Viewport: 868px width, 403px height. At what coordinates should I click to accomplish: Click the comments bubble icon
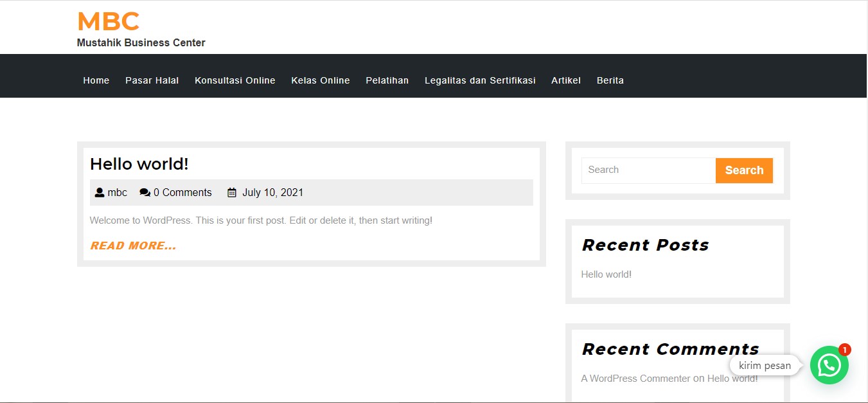(145, 192)
